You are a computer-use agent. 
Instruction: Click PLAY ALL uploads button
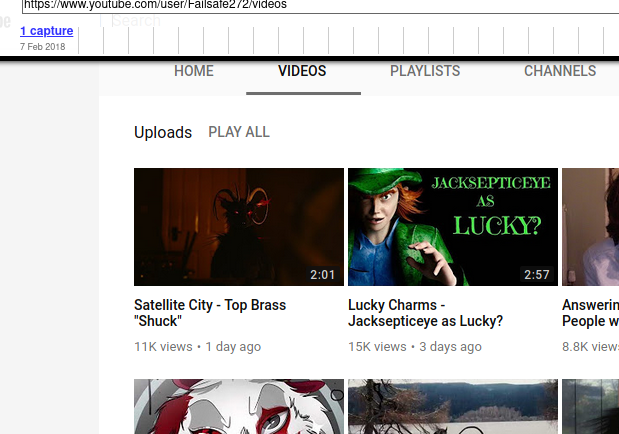(239, 132)
